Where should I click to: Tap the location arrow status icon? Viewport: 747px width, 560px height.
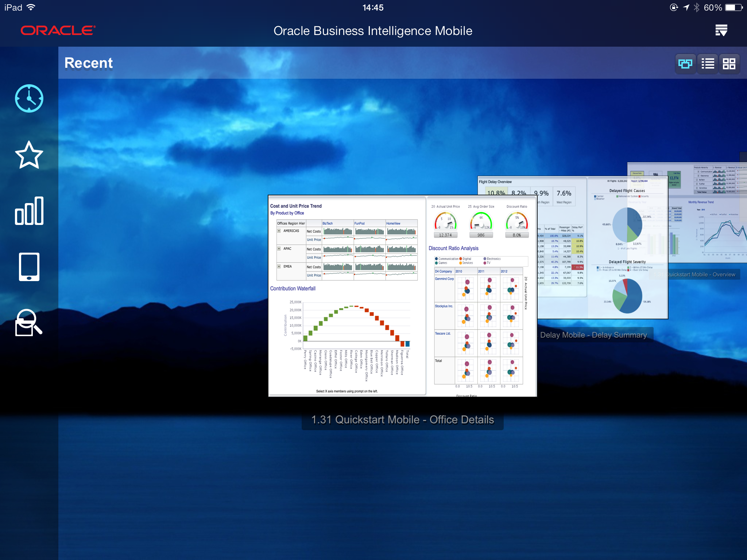(x=686, y=7)
